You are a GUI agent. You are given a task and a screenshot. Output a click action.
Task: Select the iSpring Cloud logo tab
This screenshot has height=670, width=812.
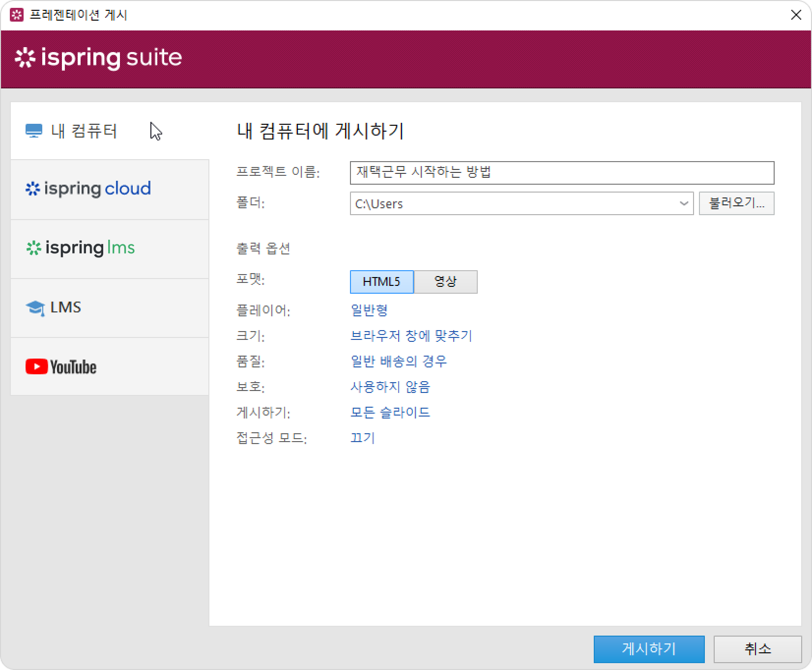coord(88,189)
